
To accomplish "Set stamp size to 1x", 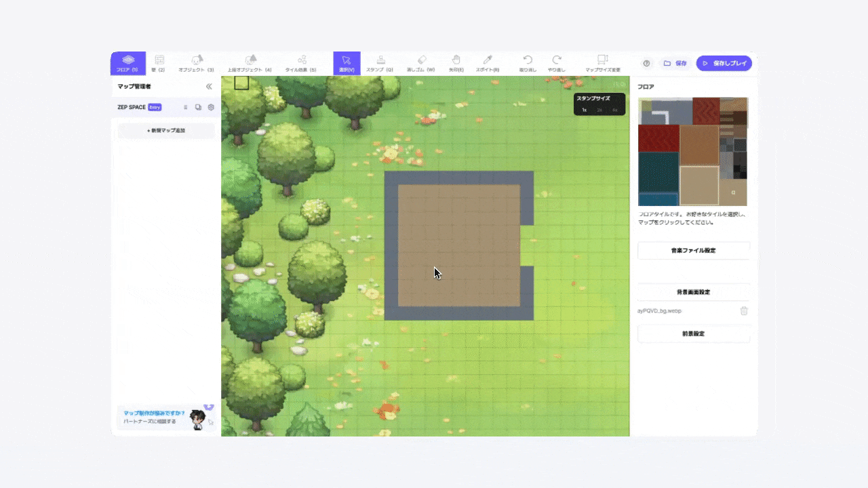I will pyautogui.click(x=585, y=110).
